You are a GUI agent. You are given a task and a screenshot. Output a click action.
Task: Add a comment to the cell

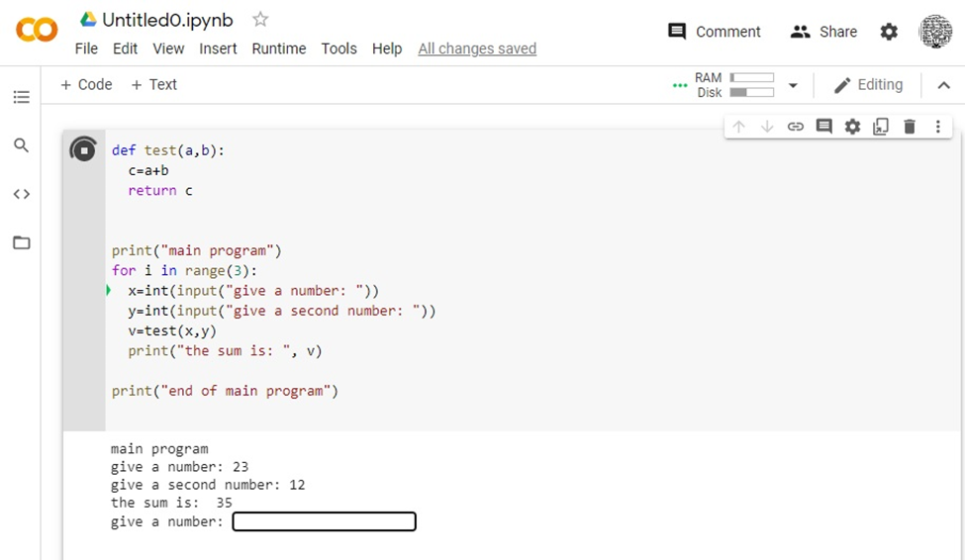(x=823, y=127)
